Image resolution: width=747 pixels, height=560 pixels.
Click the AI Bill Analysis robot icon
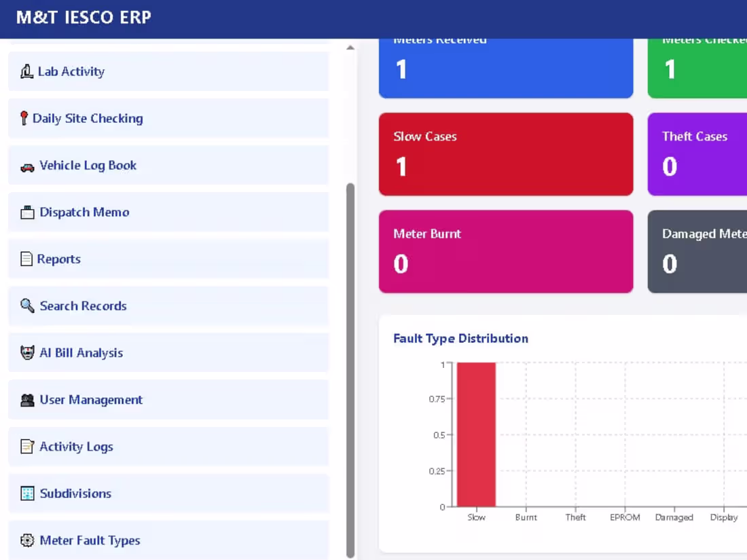tap(26, 352)
